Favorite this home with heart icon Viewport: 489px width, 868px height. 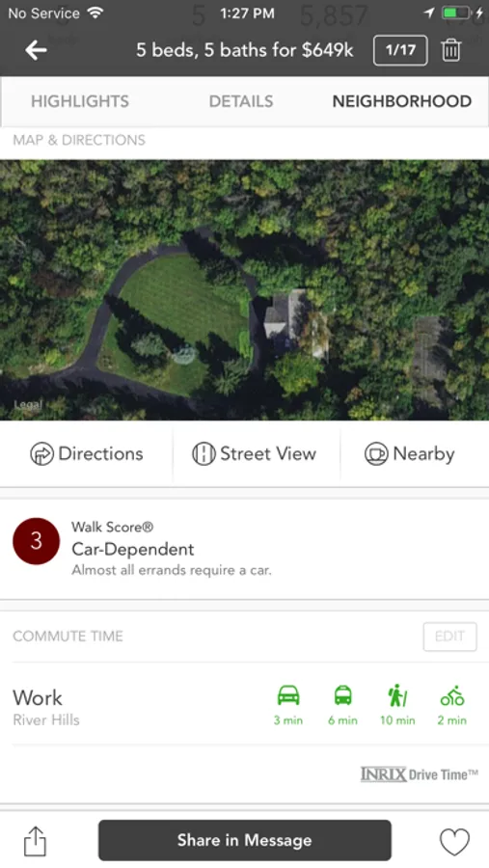coord(454,842)
